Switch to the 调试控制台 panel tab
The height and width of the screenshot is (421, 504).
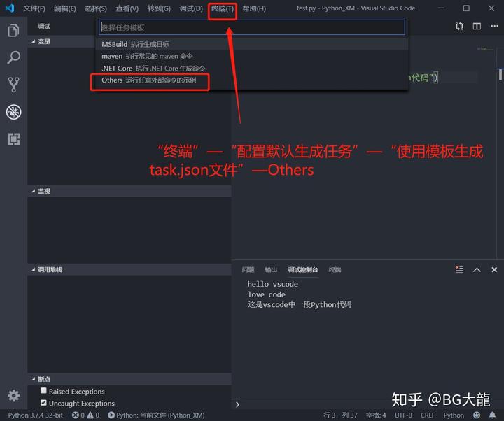click(x=303, y=270)
